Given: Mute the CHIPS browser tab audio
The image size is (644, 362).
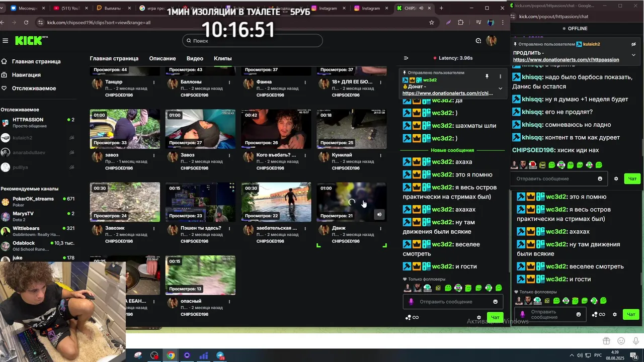Looking at the screenshot, I should (421, 8).
